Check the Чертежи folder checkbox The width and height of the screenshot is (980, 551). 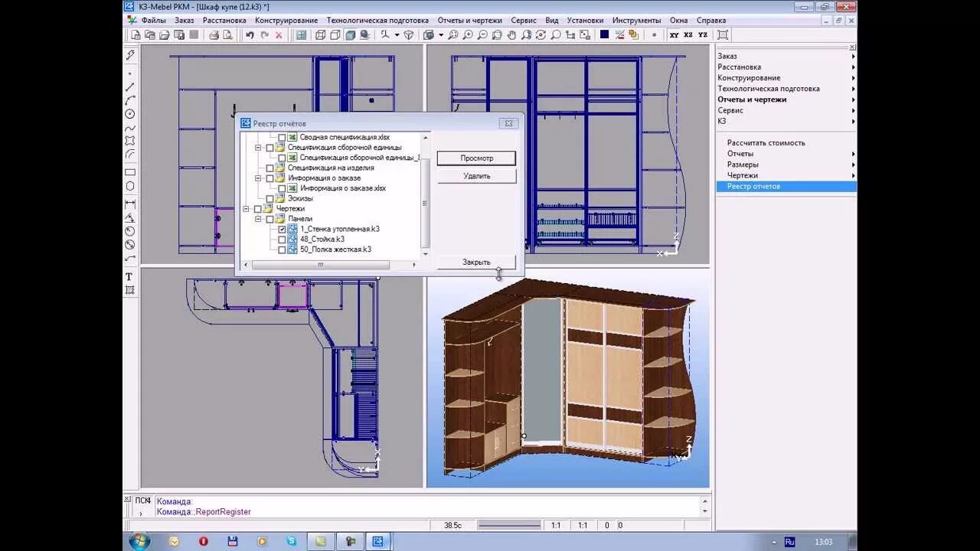coord(257,209)
